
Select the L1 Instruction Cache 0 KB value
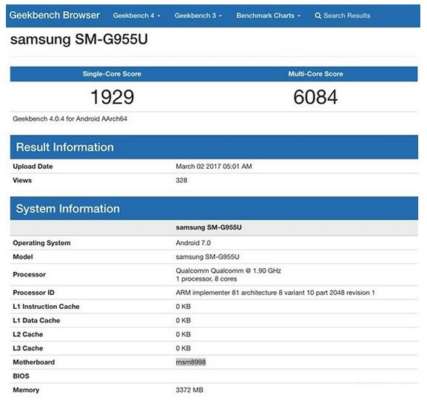(x=183, y=307)
